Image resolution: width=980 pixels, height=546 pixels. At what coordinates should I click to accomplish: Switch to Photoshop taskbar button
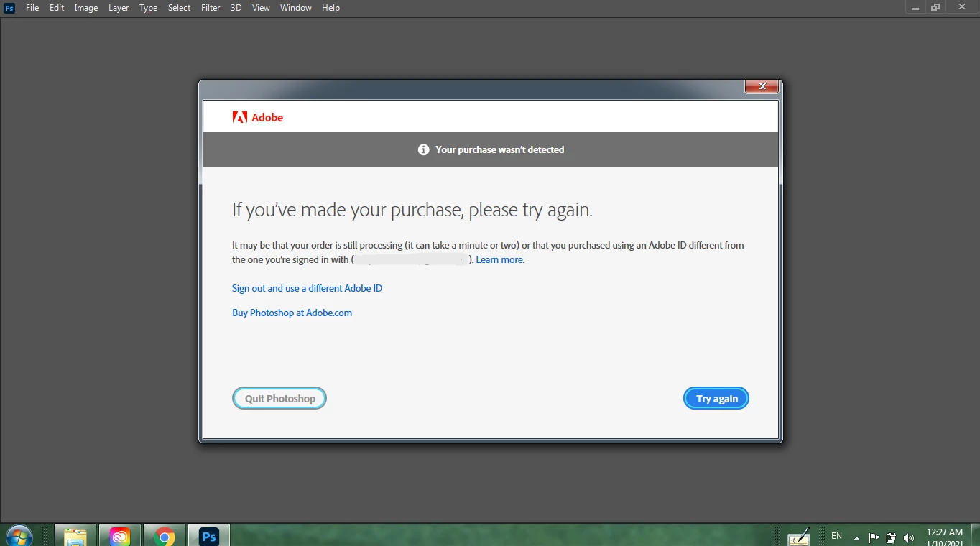point(209,536)
